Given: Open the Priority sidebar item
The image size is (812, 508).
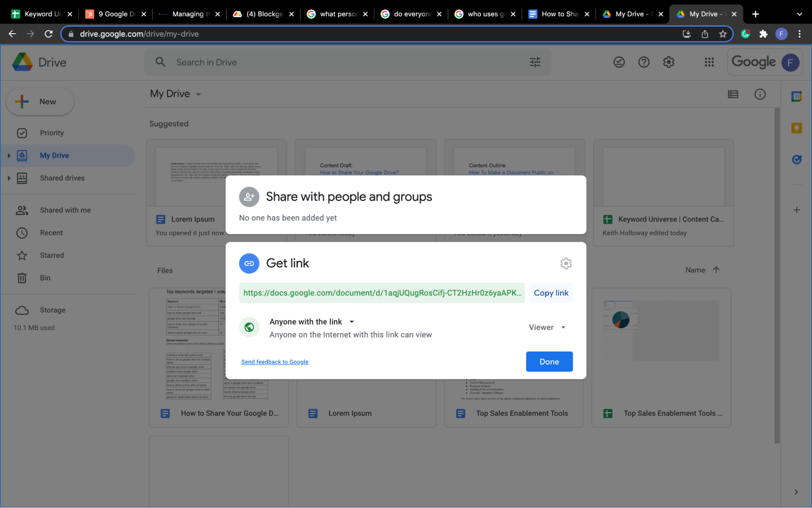Looking at the screenshot, I should tap(52, 133).
